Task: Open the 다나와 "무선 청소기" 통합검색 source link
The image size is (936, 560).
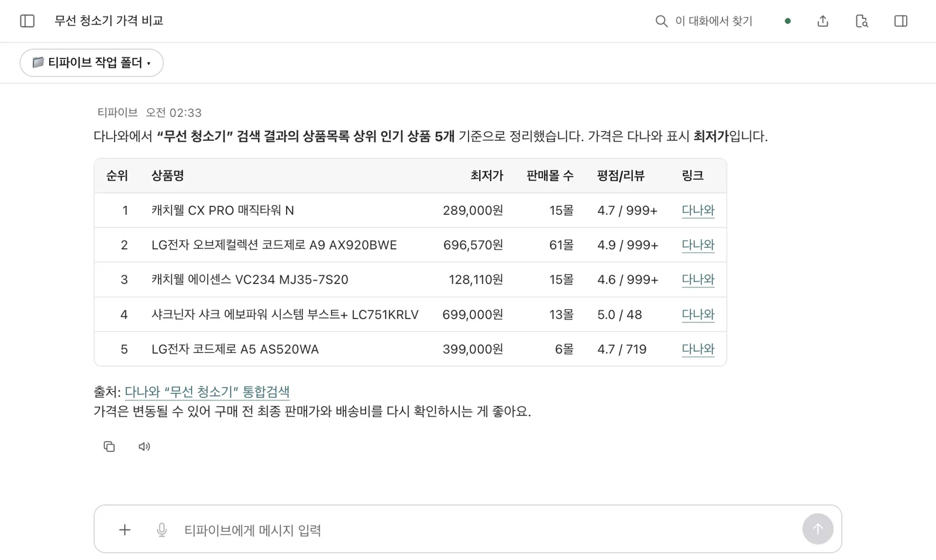Action: click(x=207, y=392)
